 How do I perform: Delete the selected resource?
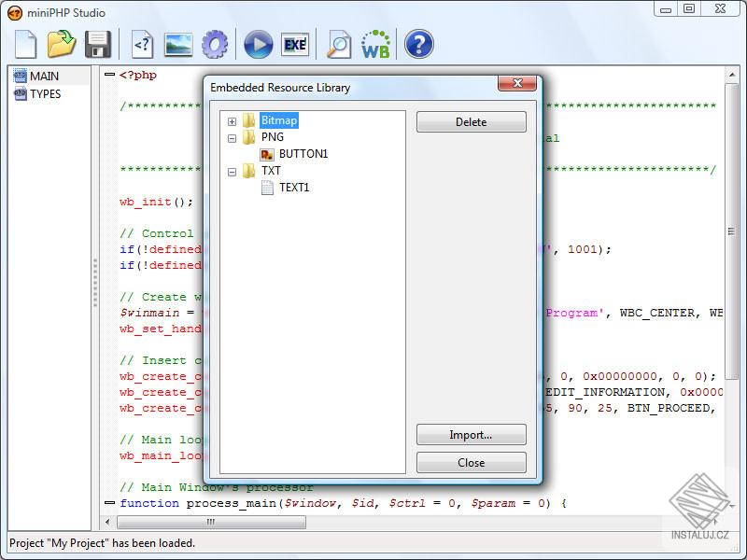coord(471,121)
